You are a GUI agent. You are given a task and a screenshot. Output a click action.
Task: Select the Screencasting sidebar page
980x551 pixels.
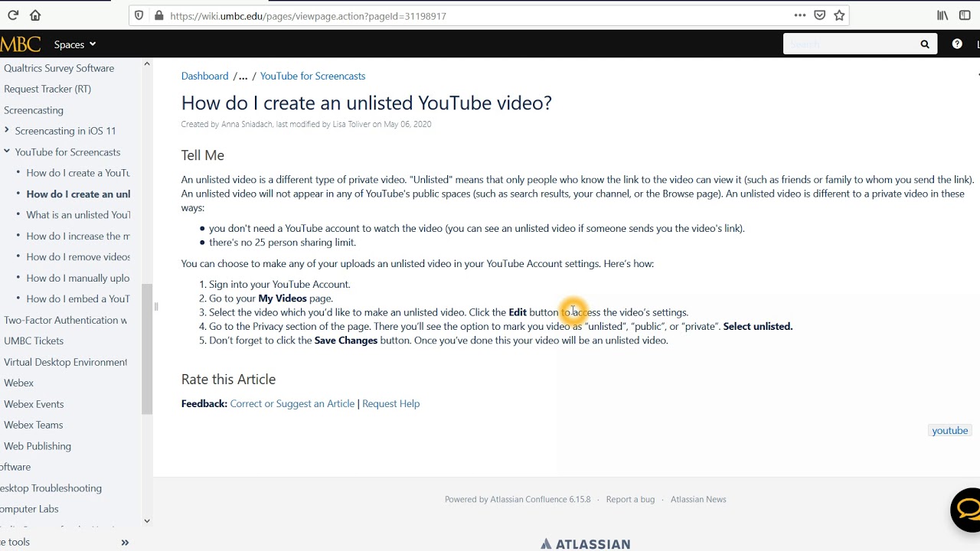[x=34, y=110]
